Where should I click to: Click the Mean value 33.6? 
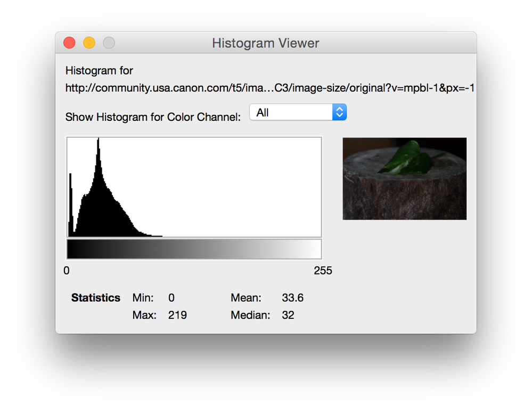click(x=292, y=298)
